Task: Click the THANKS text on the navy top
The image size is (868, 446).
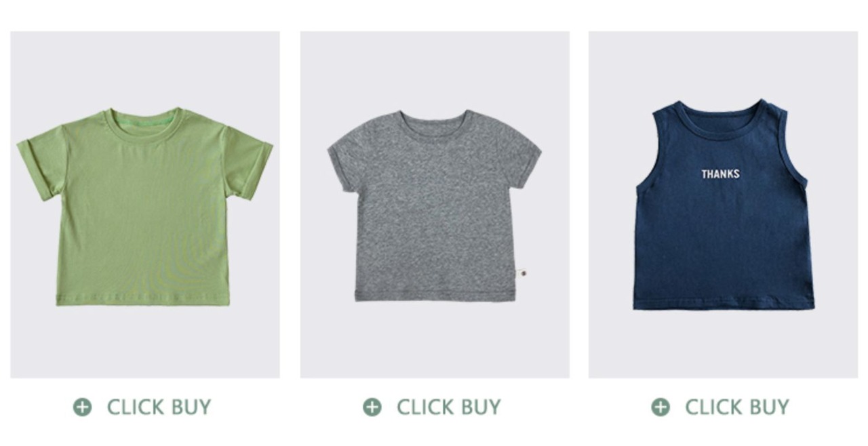Action: point(720,174)
